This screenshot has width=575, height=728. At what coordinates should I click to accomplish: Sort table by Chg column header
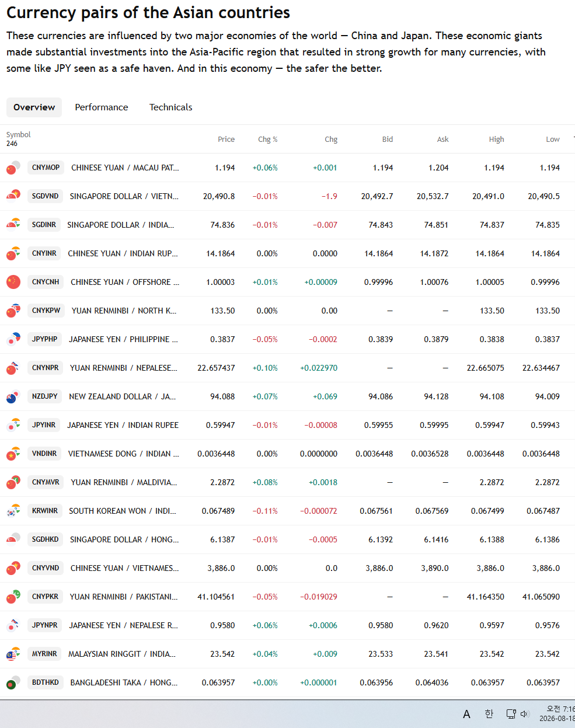coord(331,140)
